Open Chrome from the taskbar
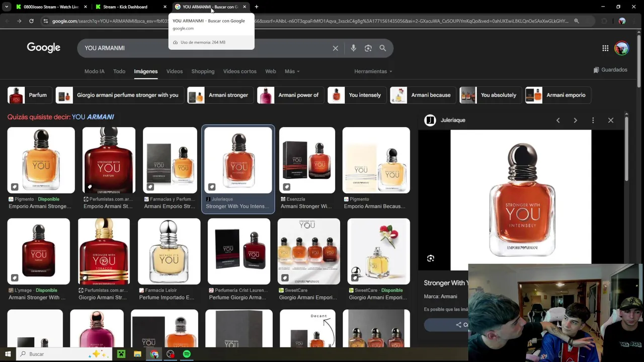 [x=154, y=354]
